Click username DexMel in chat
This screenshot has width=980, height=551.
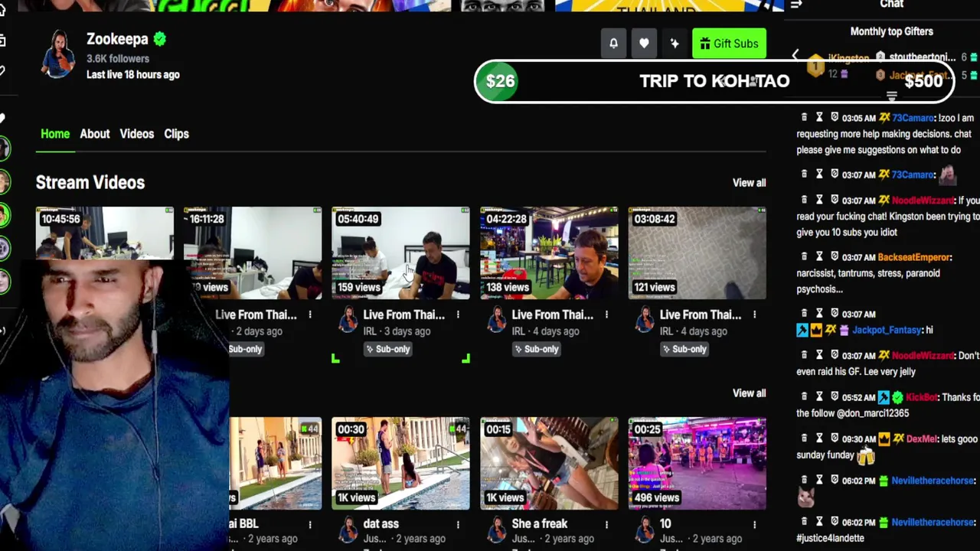pyautogui.click(x=921, y=439)
